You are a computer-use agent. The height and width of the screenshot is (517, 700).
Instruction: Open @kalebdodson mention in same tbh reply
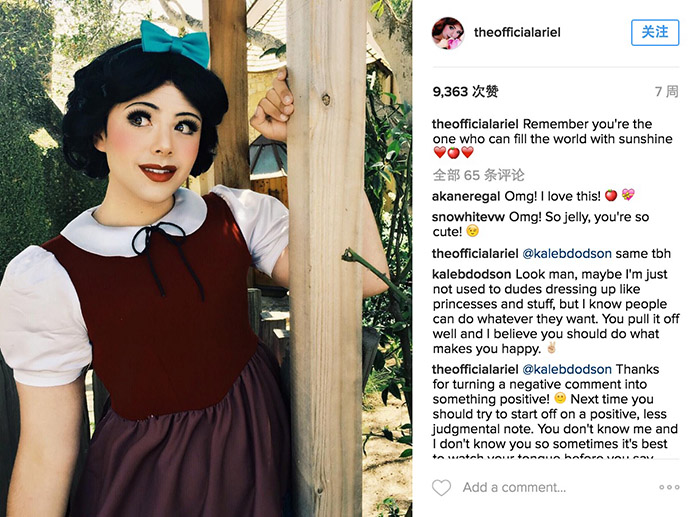click(x=567, y=254)
